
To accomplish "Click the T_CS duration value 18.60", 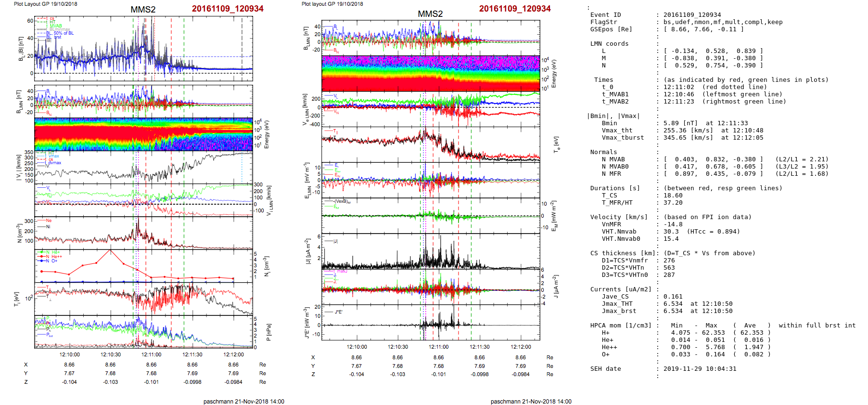I will [x=673, y=196].
